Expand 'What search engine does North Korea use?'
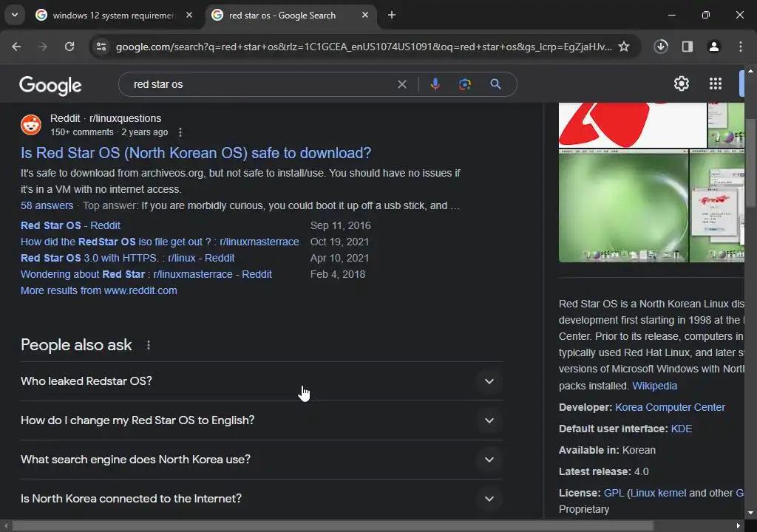The image size is (757, 532). click(262, 460)
